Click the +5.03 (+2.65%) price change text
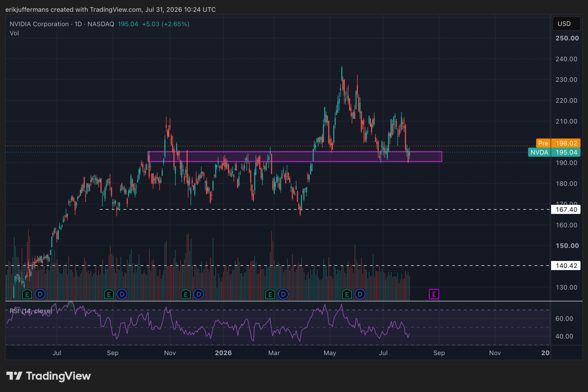The width and height of the screenshot is (588, 392). click(166, 24)
